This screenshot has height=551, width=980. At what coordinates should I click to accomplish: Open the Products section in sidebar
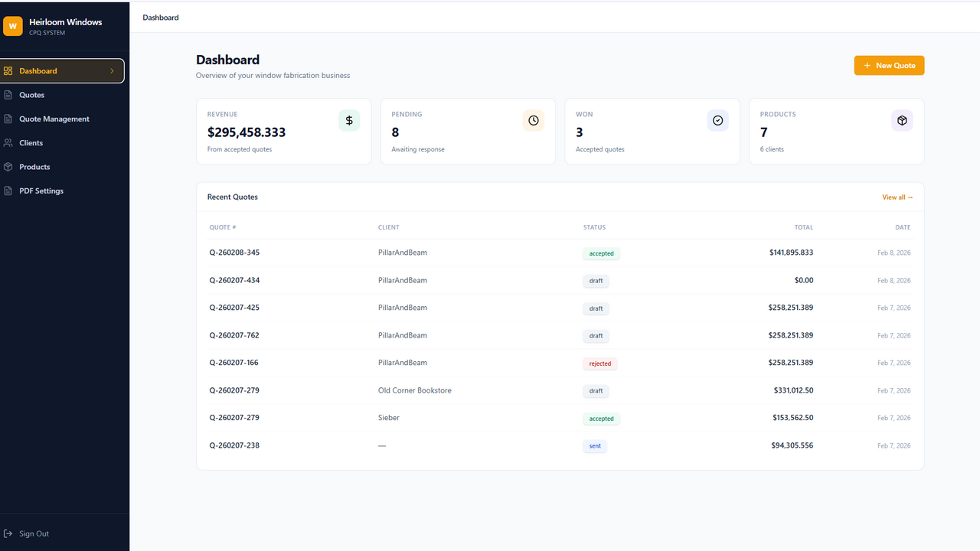coord(62,167)
